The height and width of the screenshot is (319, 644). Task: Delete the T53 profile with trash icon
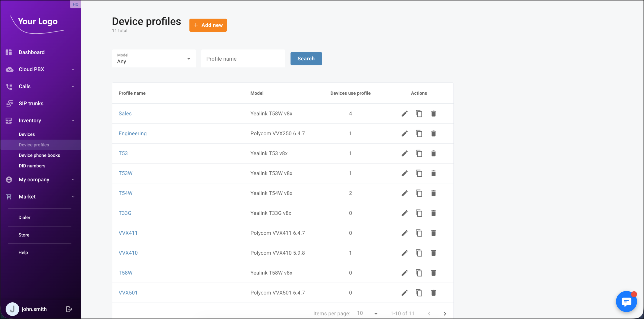[433, 153]
